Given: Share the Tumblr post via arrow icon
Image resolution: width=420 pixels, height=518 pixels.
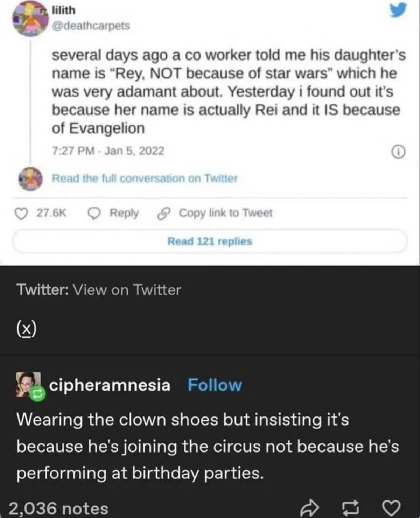Looking at the screenshot, I should [x=310, y=508].
